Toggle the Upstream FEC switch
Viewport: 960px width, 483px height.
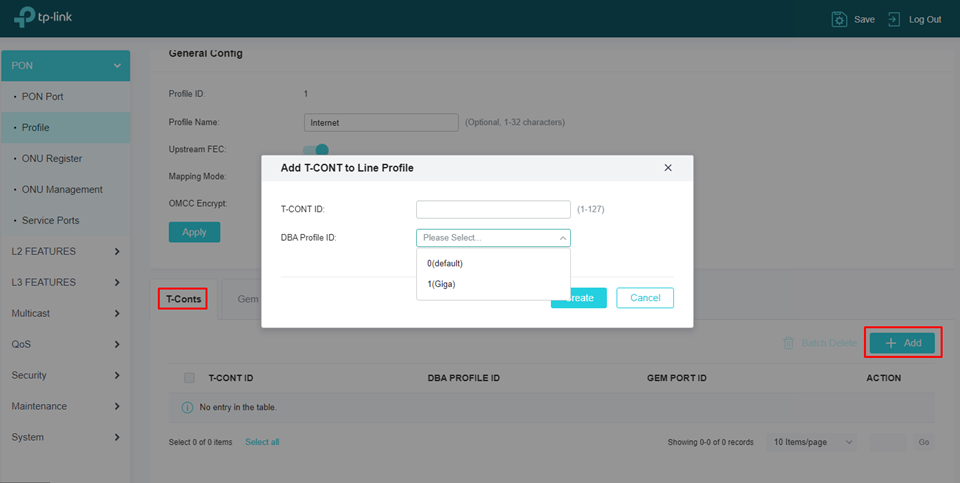coord(316,149)
